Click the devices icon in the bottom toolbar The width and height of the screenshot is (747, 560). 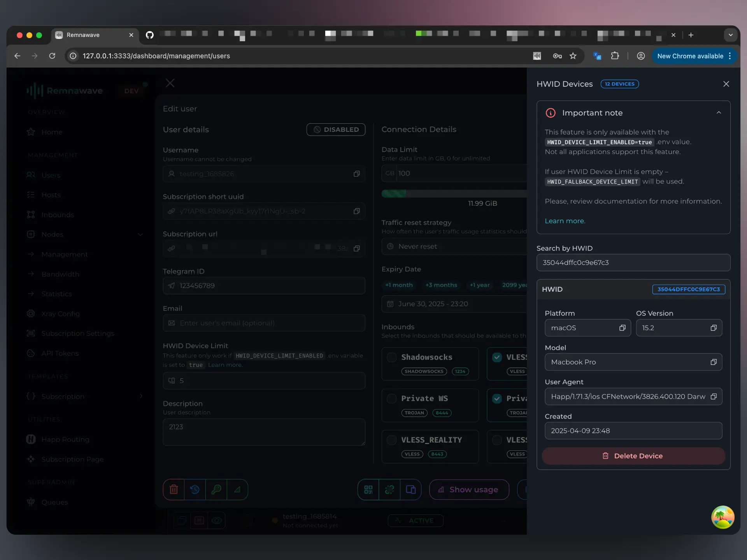pos(411,490)
